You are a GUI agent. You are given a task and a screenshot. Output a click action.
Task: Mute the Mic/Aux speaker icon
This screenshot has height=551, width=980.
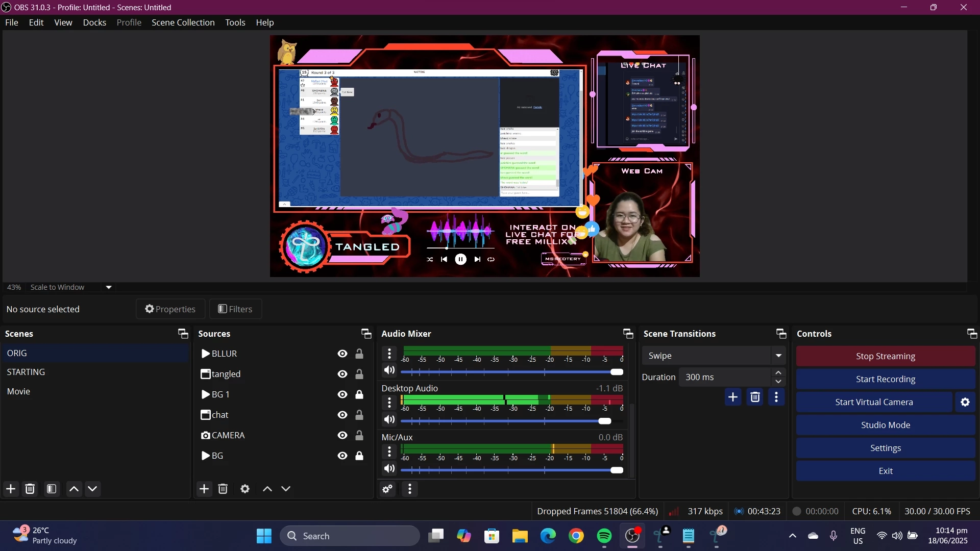pos(389,468)
